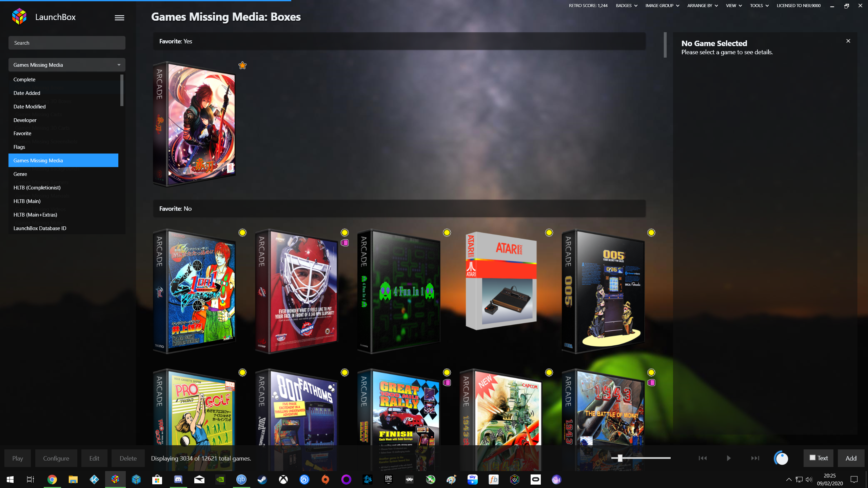Open the Xbox app from taskbar
Screen dimensions: 868x488
pos(283,480)
